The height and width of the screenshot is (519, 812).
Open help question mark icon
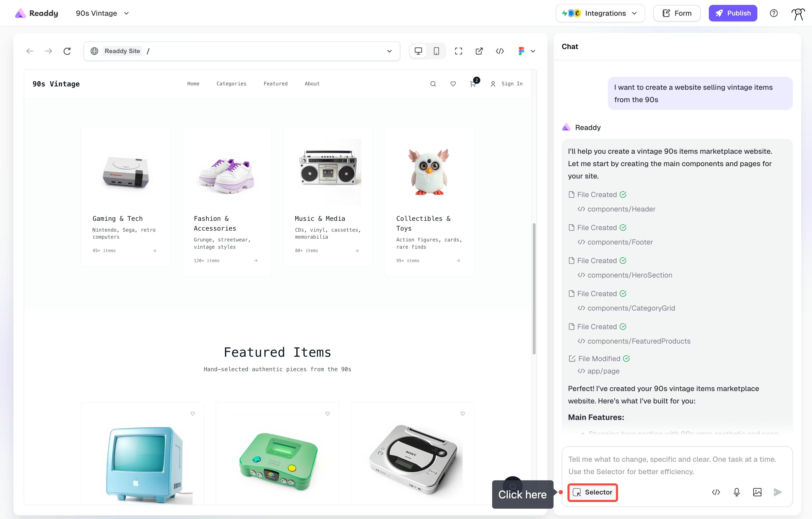click(x=774, y=13)
